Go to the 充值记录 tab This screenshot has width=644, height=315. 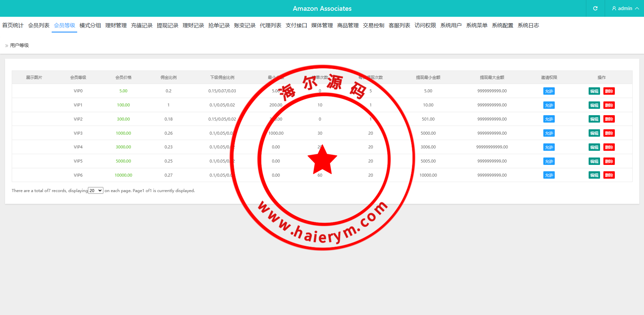click(142, 26)
